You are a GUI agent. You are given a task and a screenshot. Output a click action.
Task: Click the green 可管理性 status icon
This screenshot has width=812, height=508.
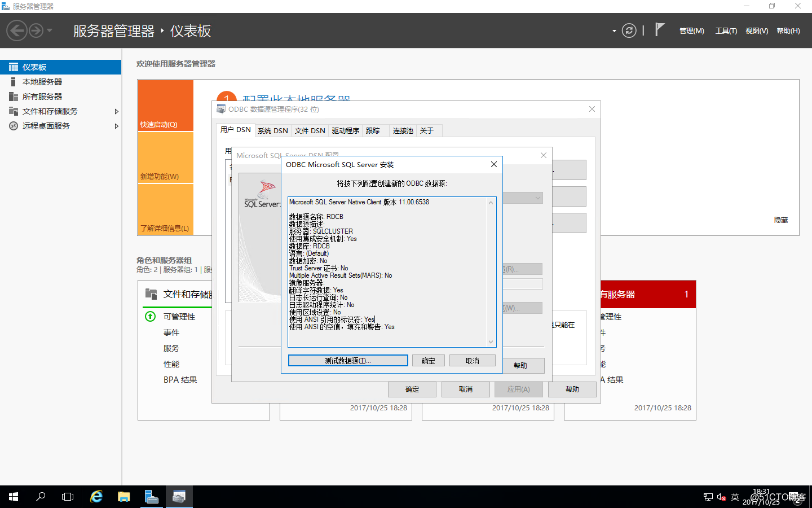point(150,317)
